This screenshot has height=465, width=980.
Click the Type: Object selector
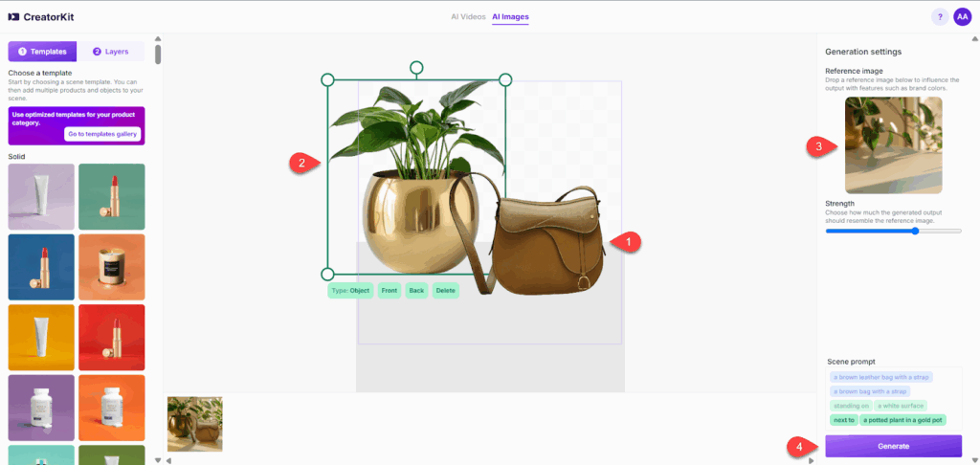coord(349,290)
